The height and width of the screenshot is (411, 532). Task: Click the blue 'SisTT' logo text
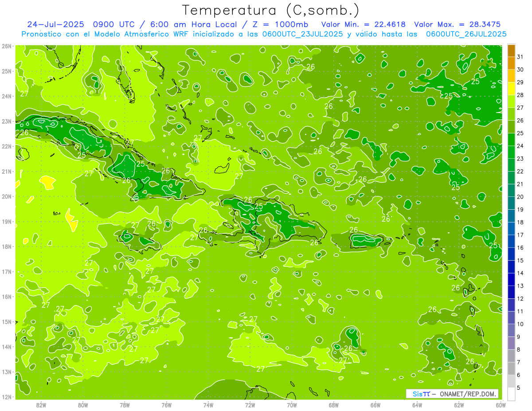421,394
